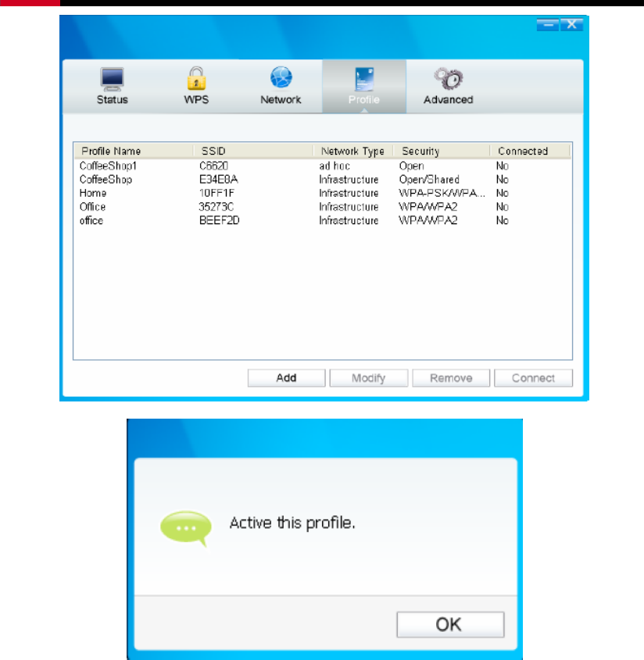
Task: Open the Advanced gears icon
Action: pos(449,78)
